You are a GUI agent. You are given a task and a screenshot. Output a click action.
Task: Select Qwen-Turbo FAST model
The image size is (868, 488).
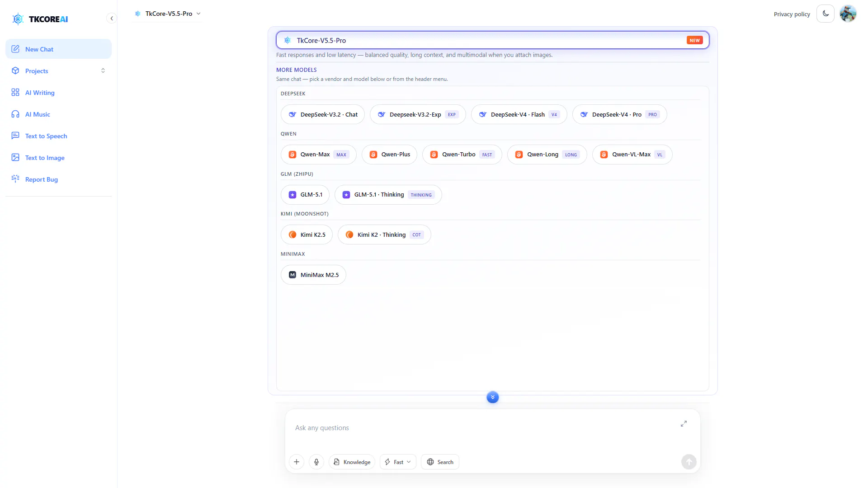click(x=462, y=155)
